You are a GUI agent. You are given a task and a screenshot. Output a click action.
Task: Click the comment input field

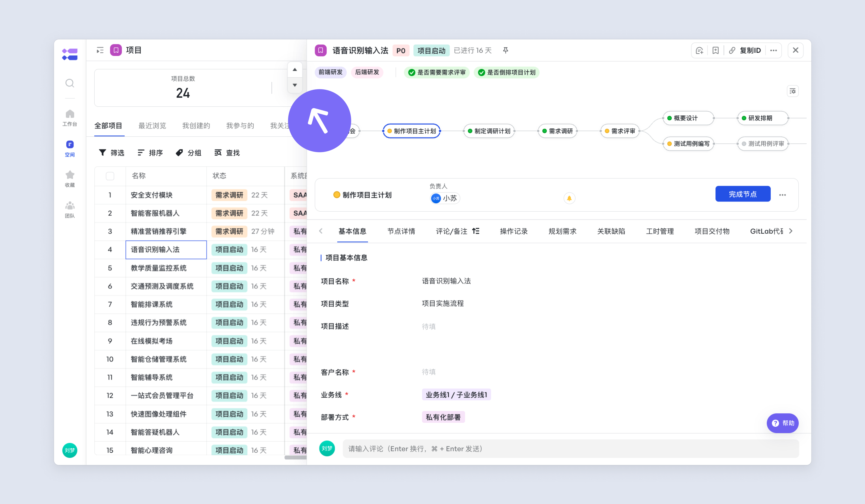click(571, 448)
